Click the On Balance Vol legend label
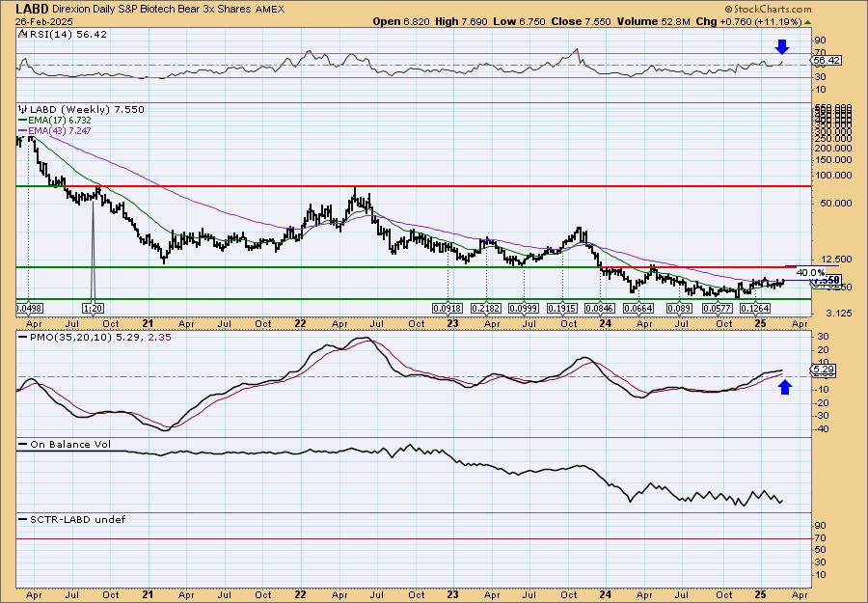Screen dimensions: 868x603 70,444
